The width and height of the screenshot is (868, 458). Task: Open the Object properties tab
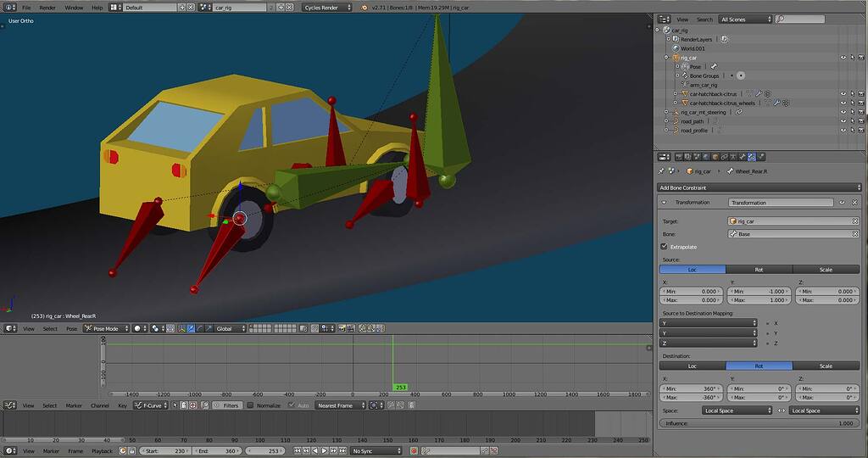point(715,157)
